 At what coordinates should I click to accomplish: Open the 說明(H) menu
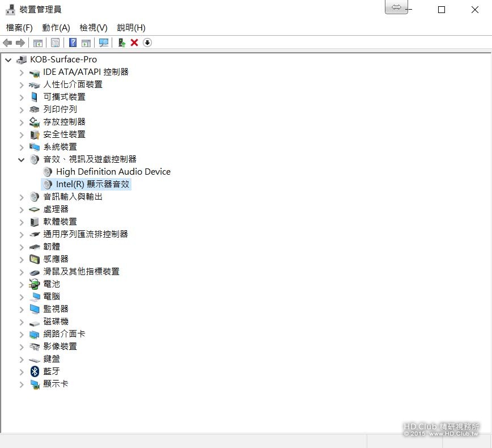coord(131,28)
